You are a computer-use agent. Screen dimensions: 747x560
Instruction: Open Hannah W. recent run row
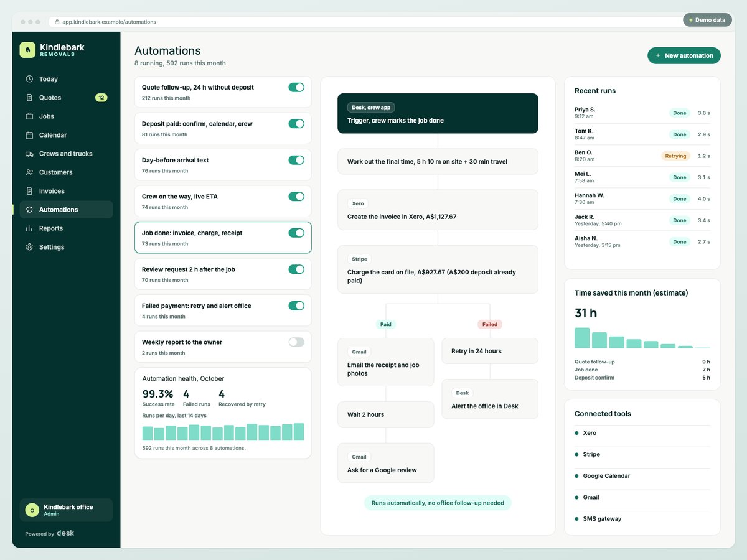click(x=642, y=199)
